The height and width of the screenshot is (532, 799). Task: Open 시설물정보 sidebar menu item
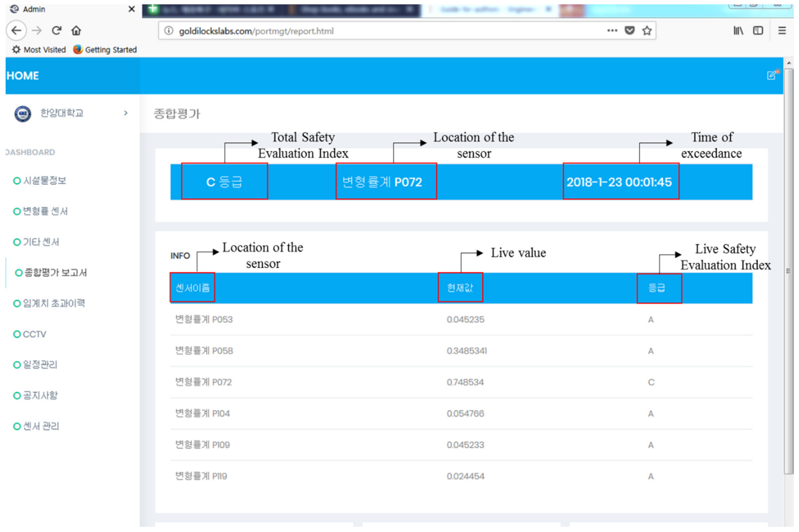[44, 180]
